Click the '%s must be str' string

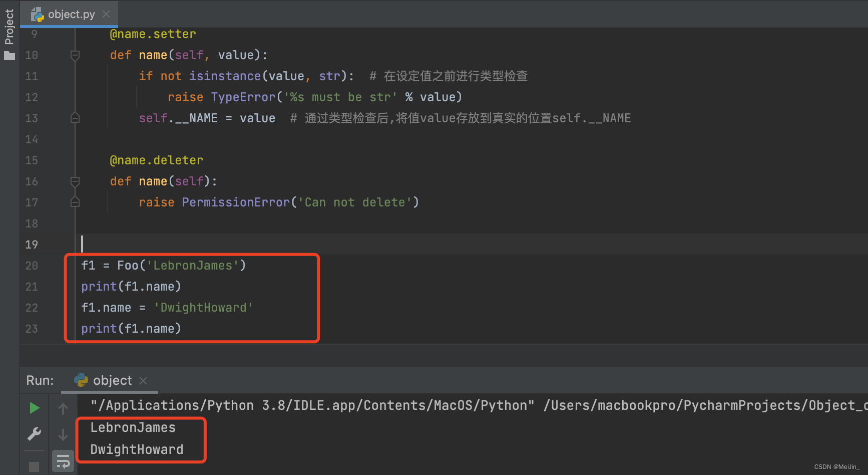[340, 97]
